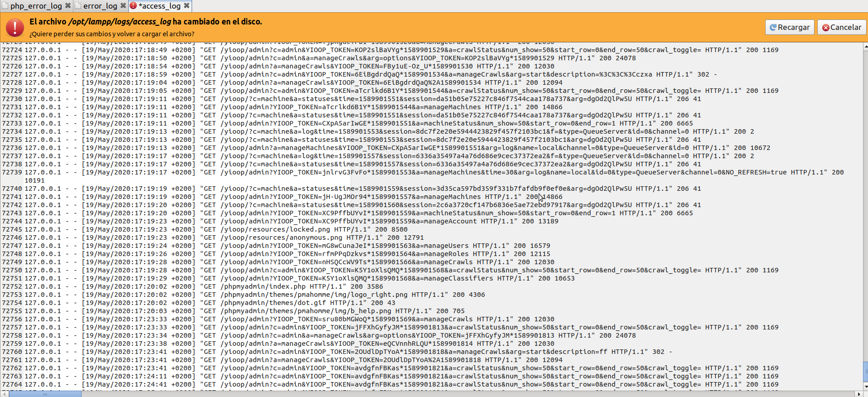
Task: Click the blue horizontal scrollbar thumb
Action: [45, 394]
